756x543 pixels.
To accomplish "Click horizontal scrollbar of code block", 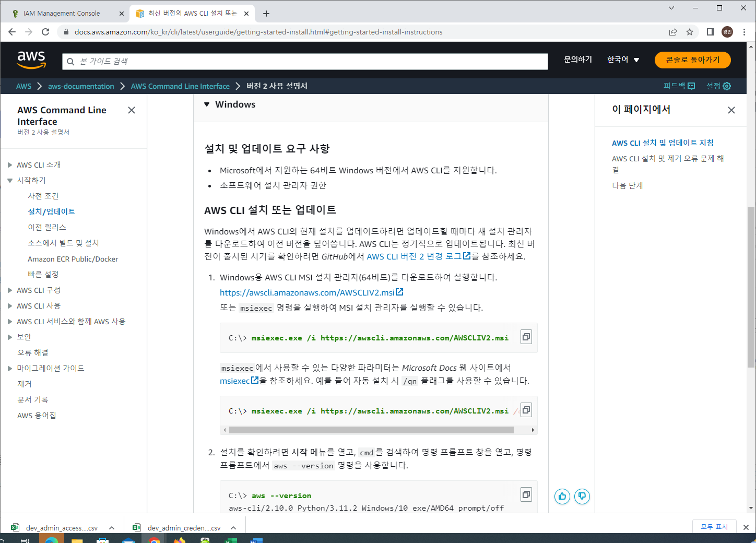I will tap(371, 430).
